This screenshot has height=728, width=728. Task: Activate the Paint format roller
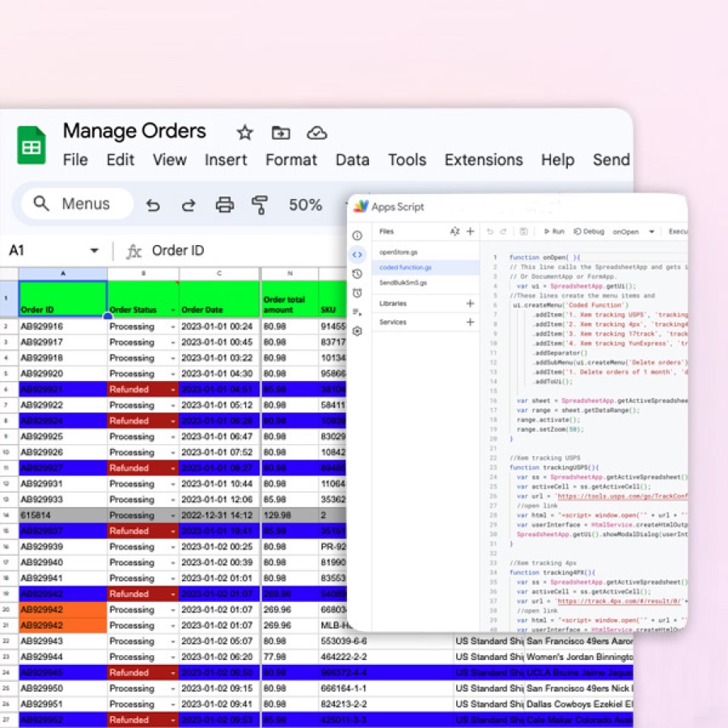coord(260,205)
